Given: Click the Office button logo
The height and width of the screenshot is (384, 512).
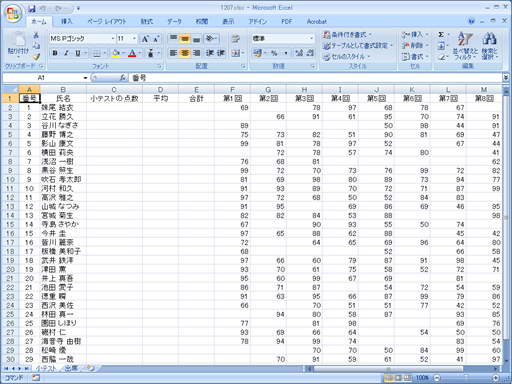Looking at the screenshot, I should (x=13, y=14).
